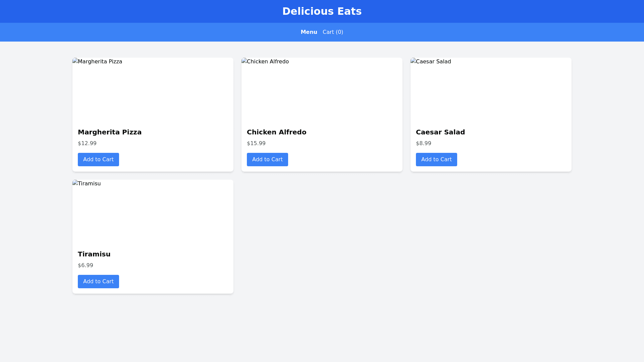
Task: Click the $6.99 price label
Action: [86, 265]
